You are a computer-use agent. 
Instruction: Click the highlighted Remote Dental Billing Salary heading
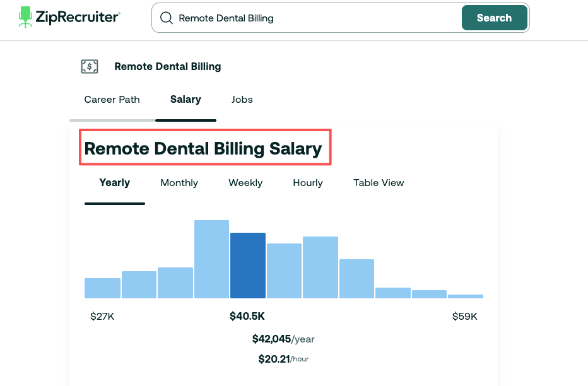tap(204, 148)
